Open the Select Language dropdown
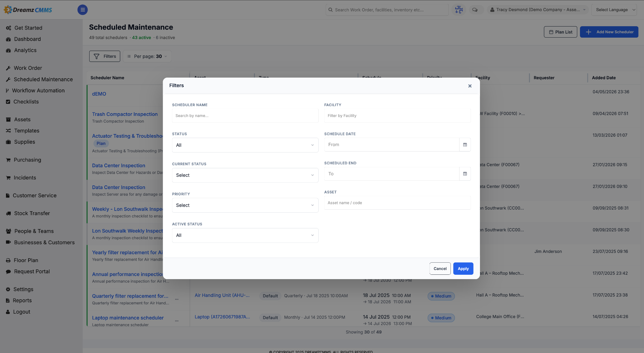The image size is (644, 353). pos(614,10)
